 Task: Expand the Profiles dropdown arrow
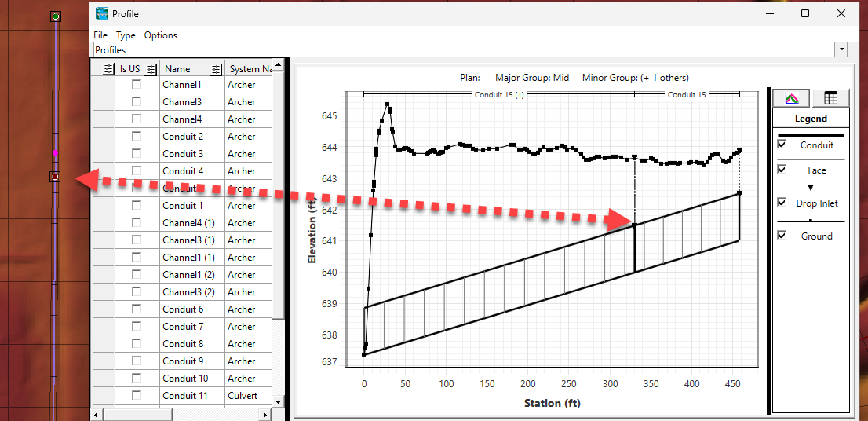842,49
